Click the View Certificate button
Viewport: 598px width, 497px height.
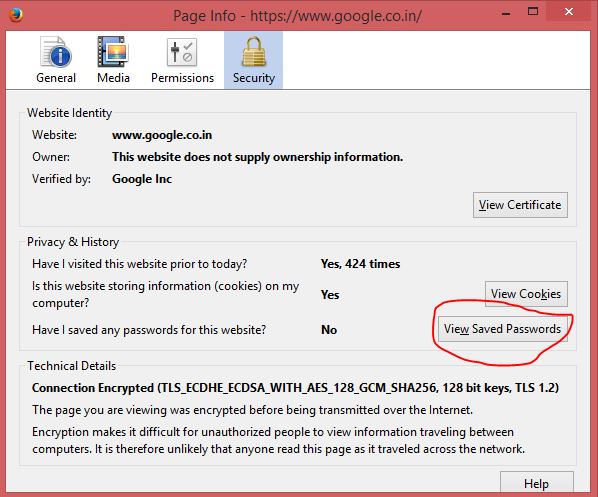520,205
